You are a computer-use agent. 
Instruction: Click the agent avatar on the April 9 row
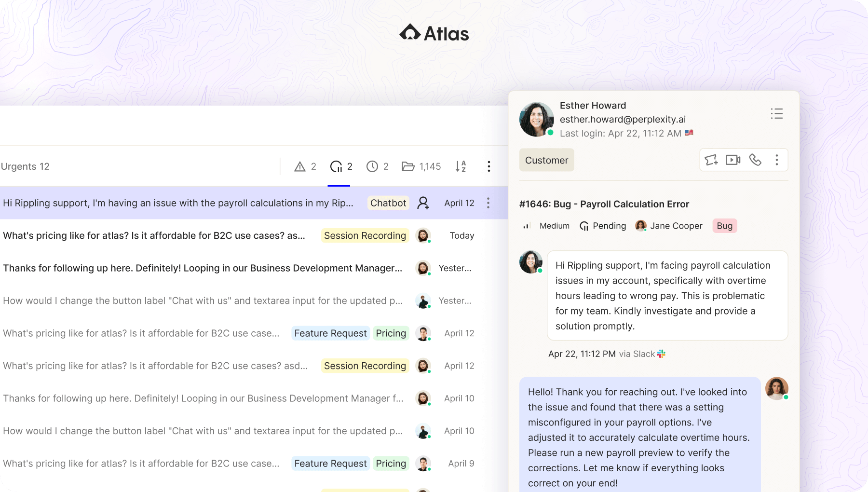tap(423, 464)
